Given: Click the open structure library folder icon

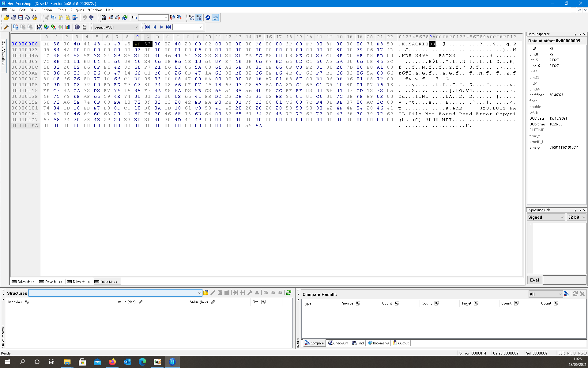Looking at the screenshot, I should 206,293.
